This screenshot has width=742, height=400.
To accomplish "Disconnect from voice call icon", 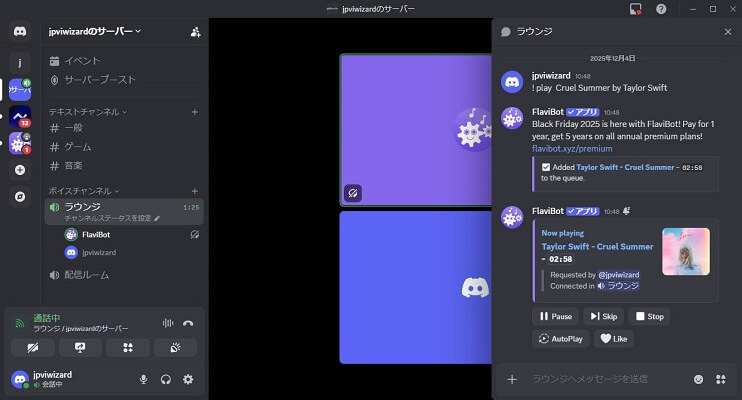I will coord(188,323).
